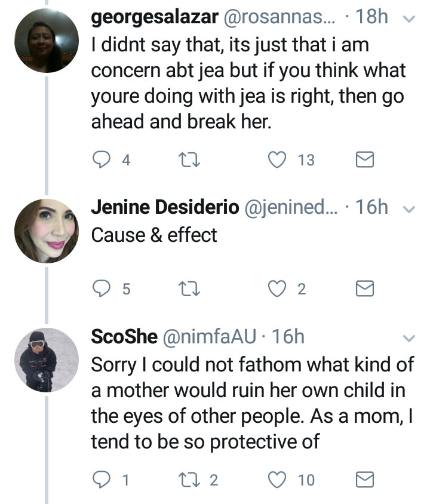This screenshot has width=430, height=504.
Task: Visit Jenine Desiderio's profile via her name
Action: 165,207
